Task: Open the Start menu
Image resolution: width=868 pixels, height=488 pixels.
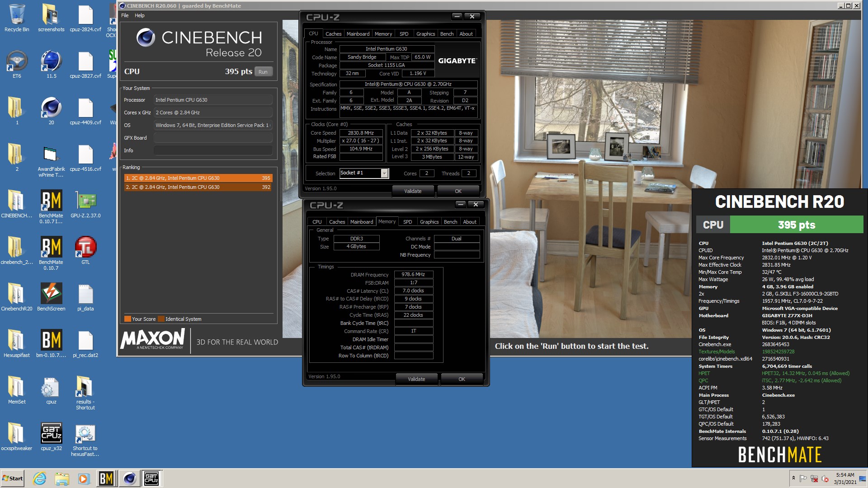Action: [13, 479]
